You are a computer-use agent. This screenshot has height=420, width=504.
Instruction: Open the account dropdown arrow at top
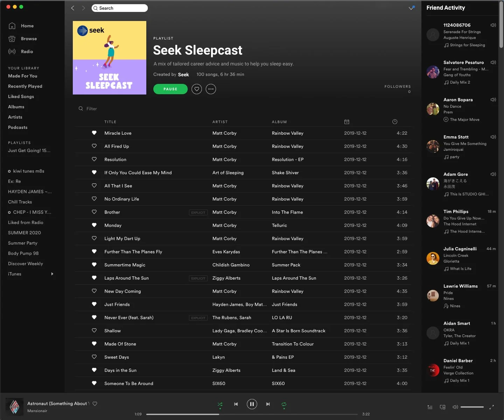tap(412, 8)
